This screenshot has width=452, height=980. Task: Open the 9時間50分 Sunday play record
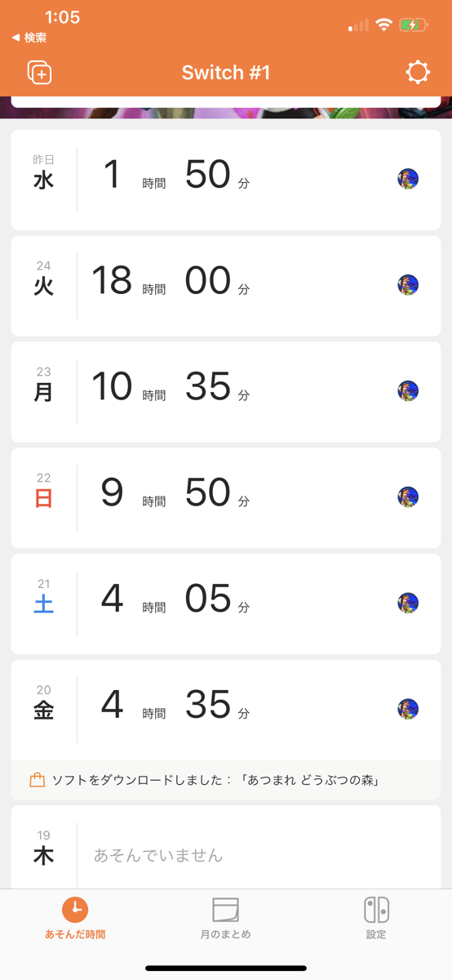[226, 497]
